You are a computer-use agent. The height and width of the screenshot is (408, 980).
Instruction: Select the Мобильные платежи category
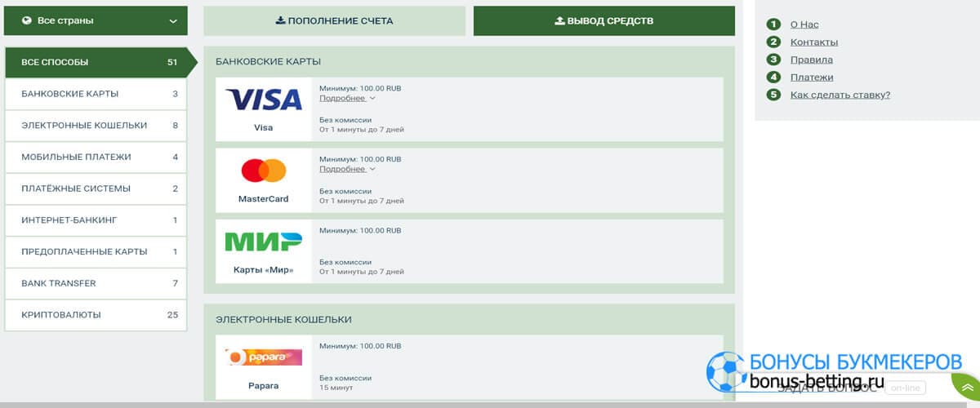tap(96, 157)
